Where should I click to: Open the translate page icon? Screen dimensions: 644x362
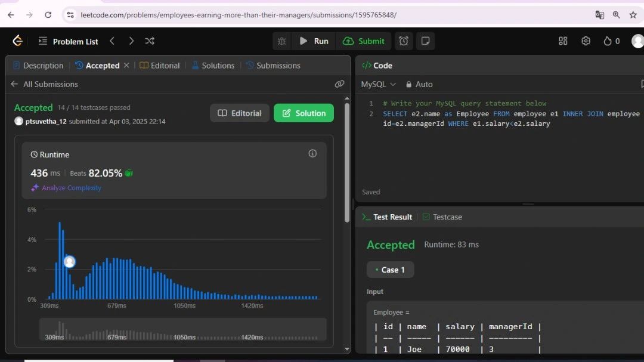(600, 15)
